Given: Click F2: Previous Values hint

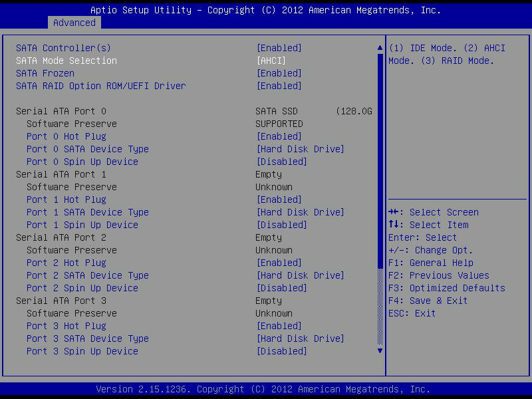Looking at the screenshot, I should (439, 275).
